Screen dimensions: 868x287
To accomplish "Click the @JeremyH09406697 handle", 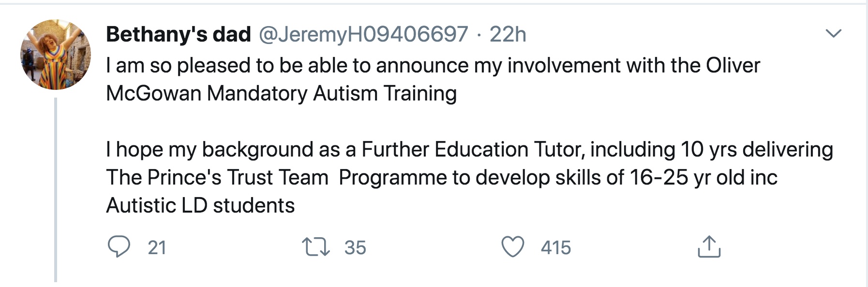I will 363,34.
